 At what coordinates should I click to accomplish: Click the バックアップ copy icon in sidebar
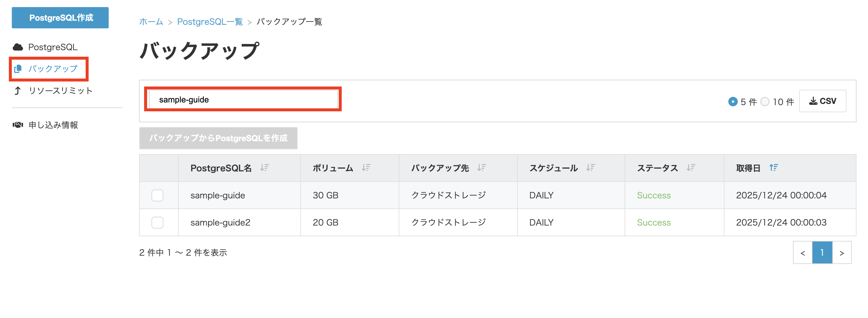point(18,69)
